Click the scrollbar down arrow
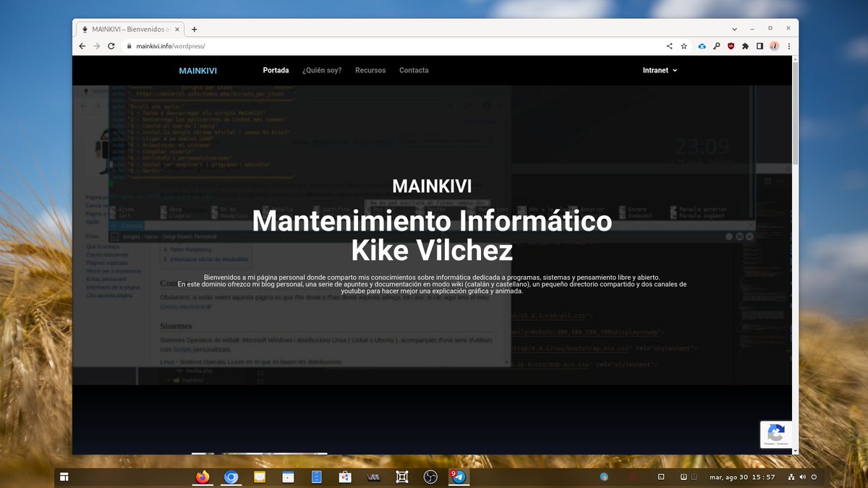The height and width of the screenshot is (488, 868). point(796,451)
